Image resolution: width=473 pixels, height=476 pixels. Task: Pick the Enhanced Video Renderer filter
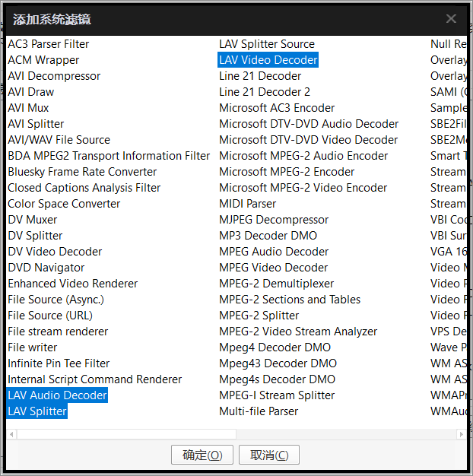(x=72, y=284)
